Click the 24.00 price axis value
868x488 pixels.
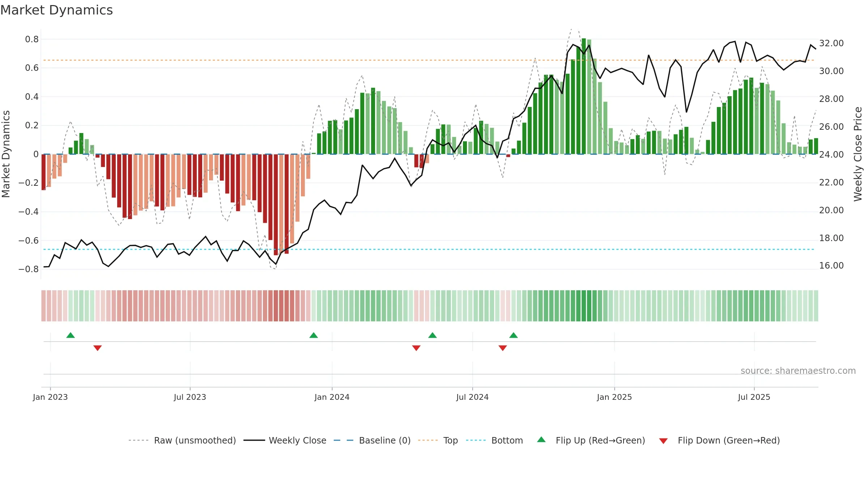pyautogui.click(x=831, y=154)
